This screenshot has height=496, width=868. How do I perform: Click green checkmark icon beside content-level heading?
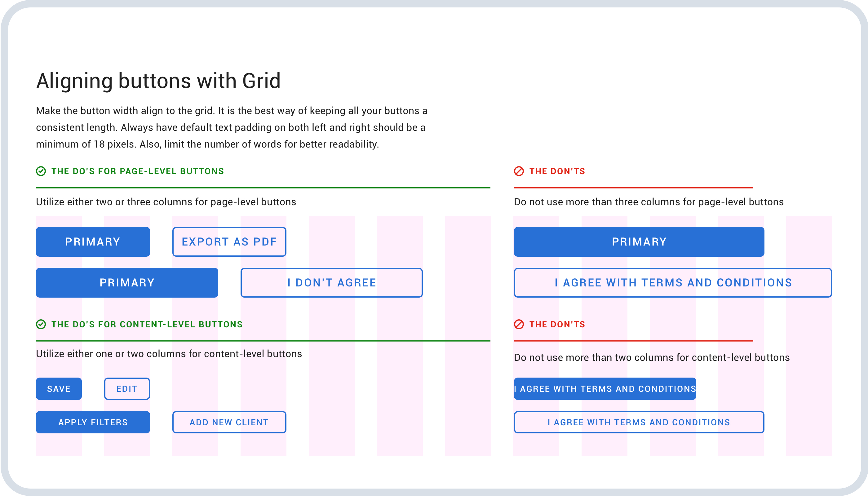click(41, 324)
